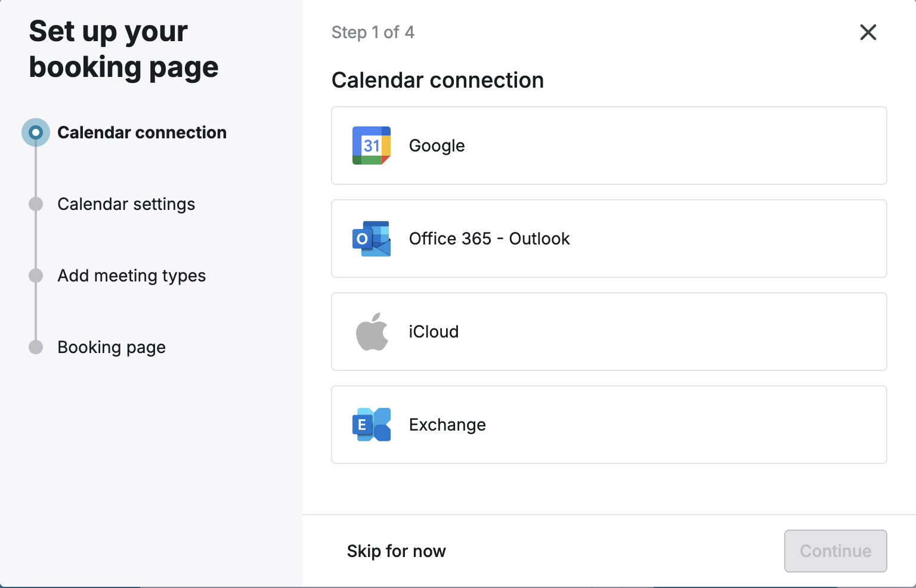Click the Outlook envelope icon
This screenshot has width=916, height=588.
[x=371, y=239]
